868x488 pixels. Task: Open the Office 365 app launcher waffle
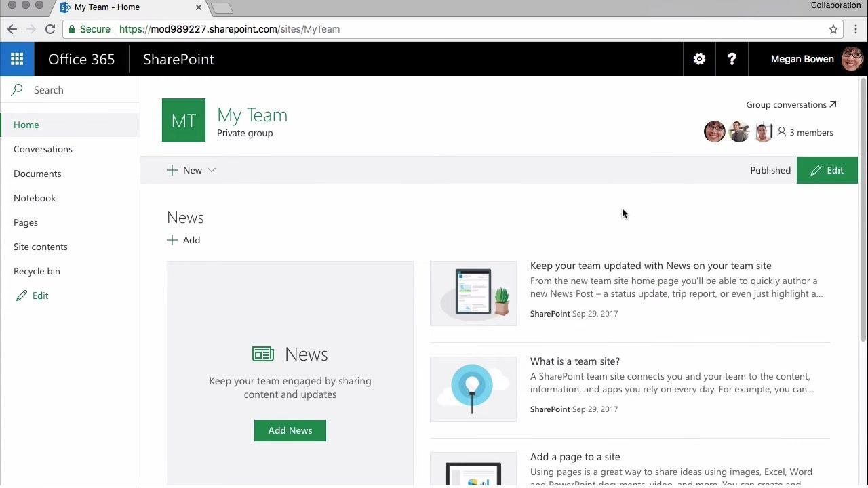(17, 59)
